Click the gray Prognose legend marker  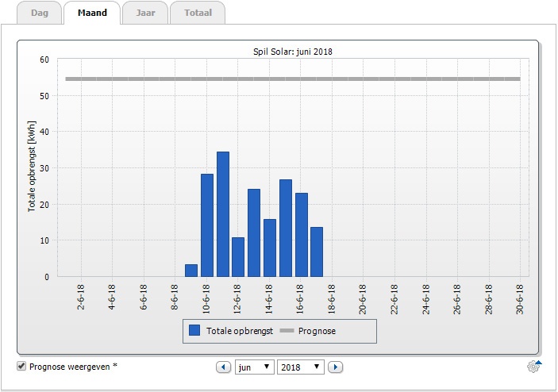click(x=287, y=331)
